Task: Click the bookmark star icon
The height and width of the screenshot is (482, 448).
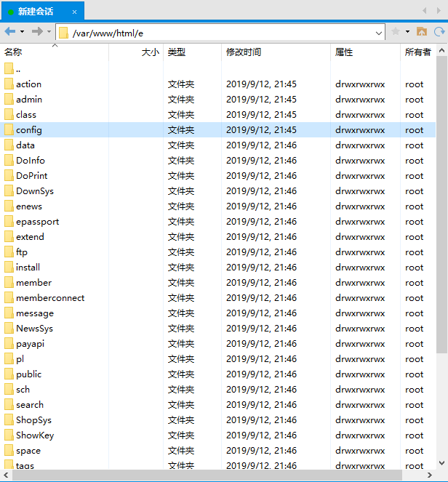Action: [396, 31]
